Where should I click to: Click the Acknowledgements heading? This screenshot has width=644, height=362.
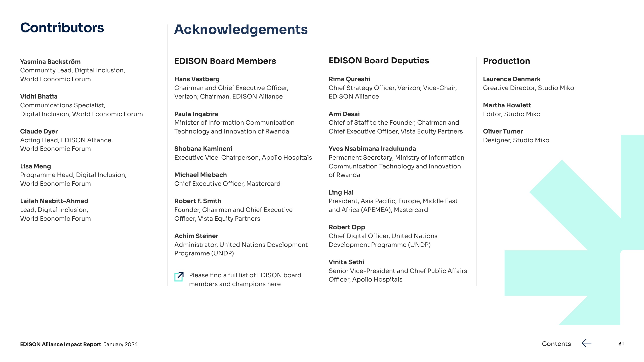click(x=241, y=29)
